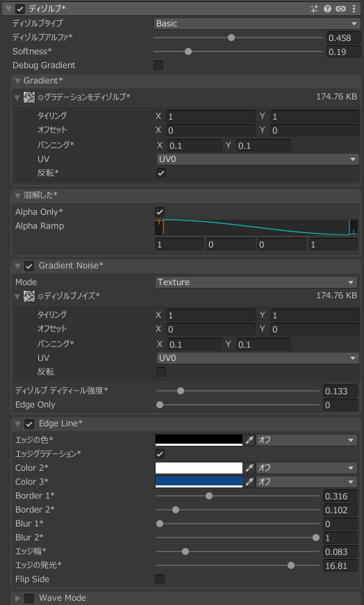
Task: Enable the Flip Side checkbox
Action: [160, 579]
